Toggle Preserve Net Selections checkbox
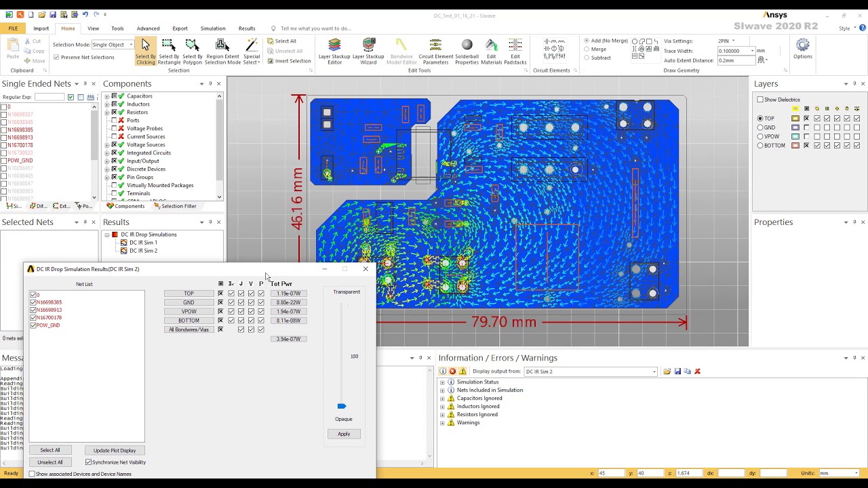 point(56,58)
